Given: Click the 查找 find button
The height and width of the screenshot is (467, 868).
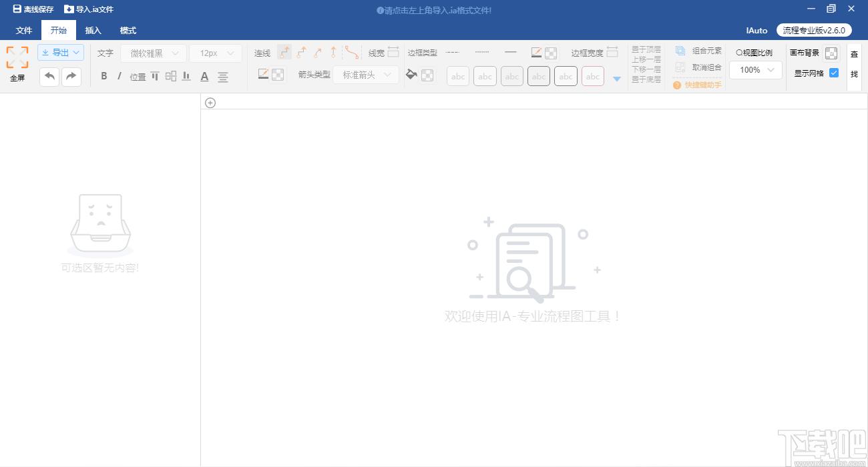Looking at the screenshot, I should click(x=854, y=65).
